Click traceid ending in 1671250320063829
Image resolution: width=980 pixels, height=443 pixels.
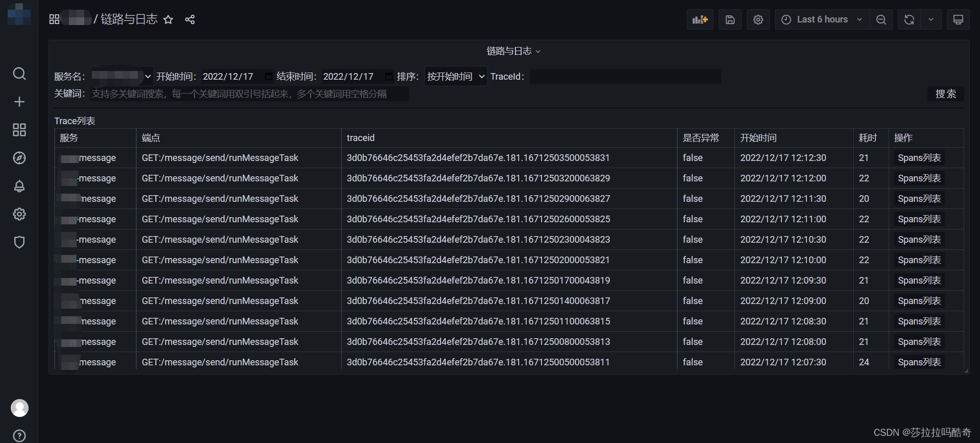pyautogui.click(x=478, y=178)
